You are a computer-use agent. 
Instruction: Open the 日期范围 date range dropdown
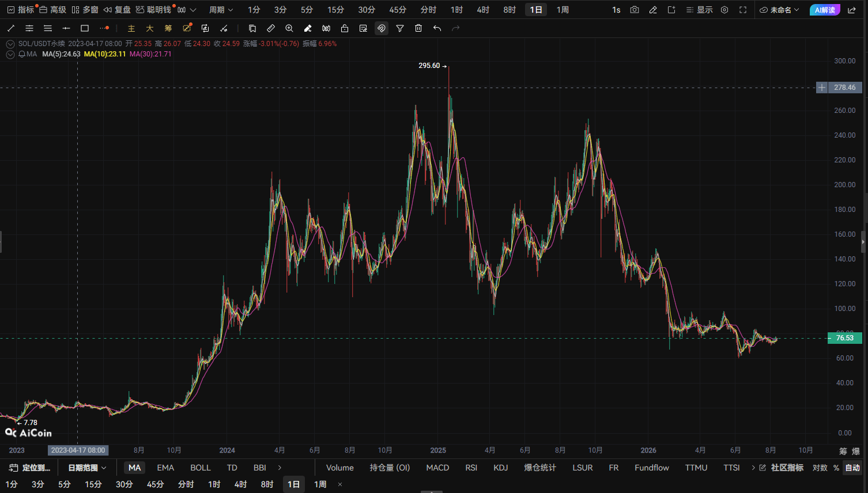pos(87,468)
